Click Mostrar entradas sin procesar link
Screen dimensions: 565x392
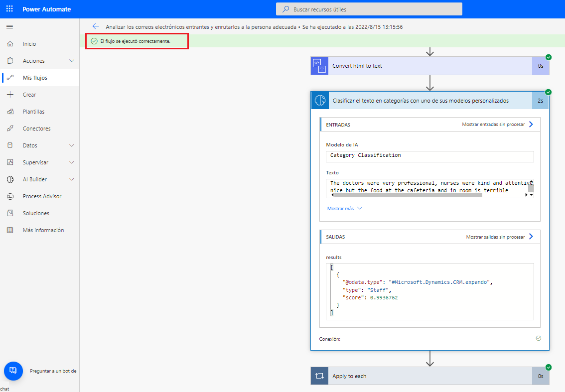pos(493,125)
